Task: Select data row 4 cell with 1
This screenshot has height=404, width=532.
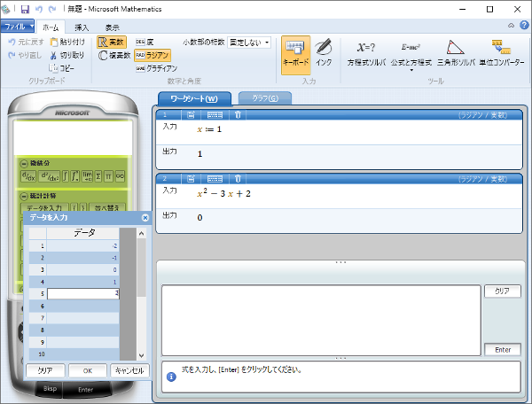Action: coord(83,282)
